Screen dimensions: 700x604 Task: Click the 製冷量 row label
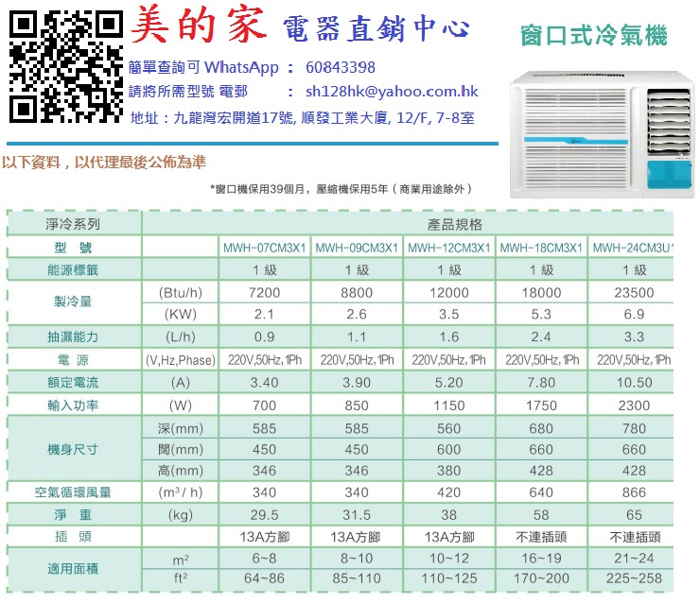pyautogui.click(x=73, y=302)
